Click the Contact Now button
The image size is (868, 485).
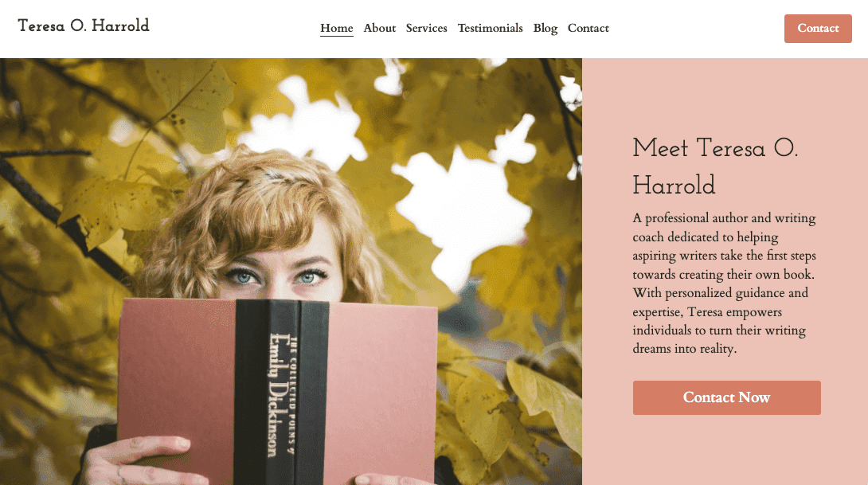tap(727, 397)
